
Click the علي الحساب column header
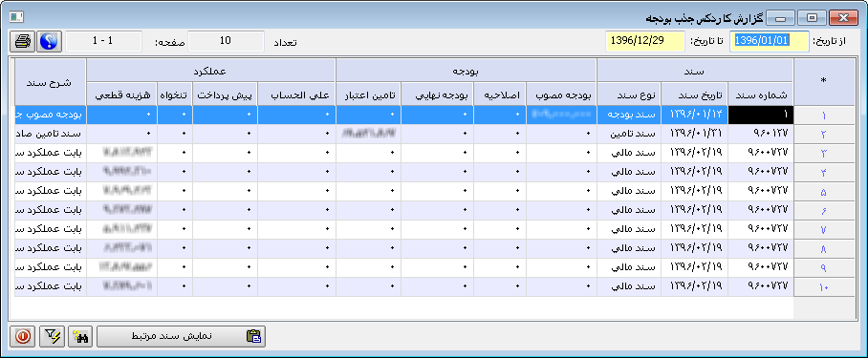(296, 95)
